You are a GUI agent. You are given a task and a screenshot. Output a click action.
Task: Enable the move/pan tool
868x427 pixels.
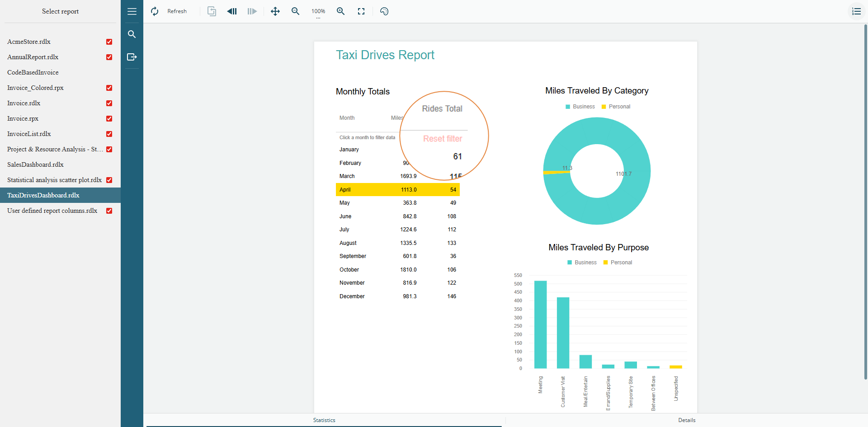tap(275, 11)
